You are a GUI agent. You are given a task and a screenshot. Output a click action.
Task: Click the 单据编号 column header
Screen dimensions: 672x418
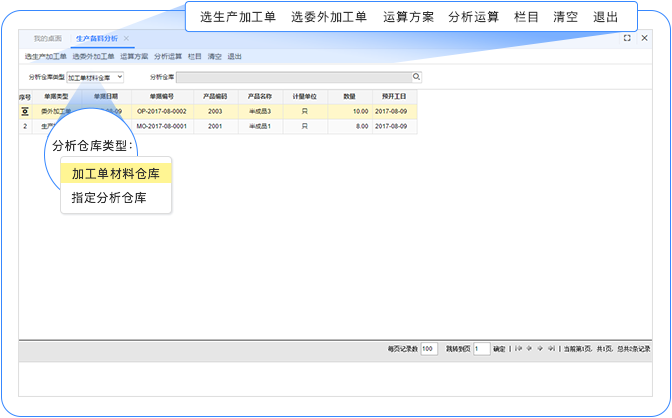pyautogui.click(x=162, y=97)
